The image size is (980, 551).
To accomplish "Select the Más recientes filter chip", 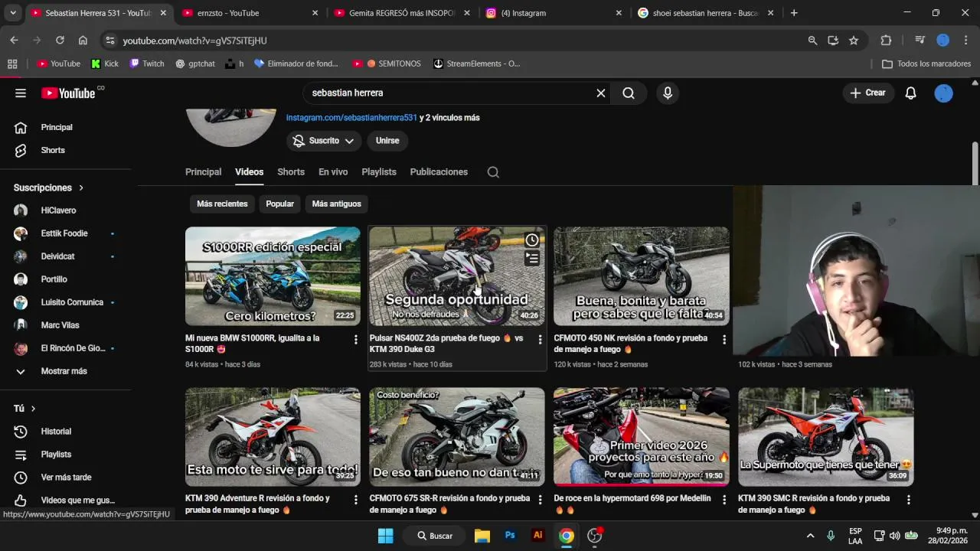I will tap(222, 204).
